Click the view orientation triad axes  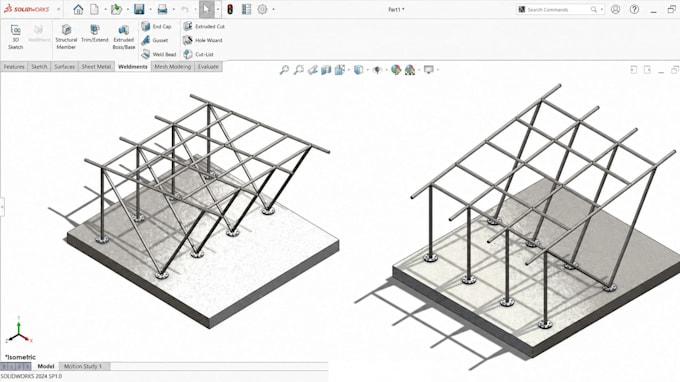pos(19,330)
